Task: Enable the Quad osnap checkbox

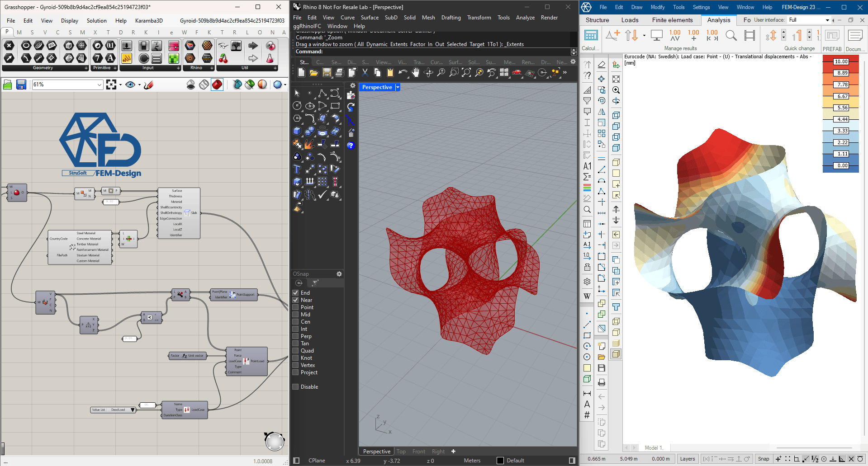Action: [295, 351]
